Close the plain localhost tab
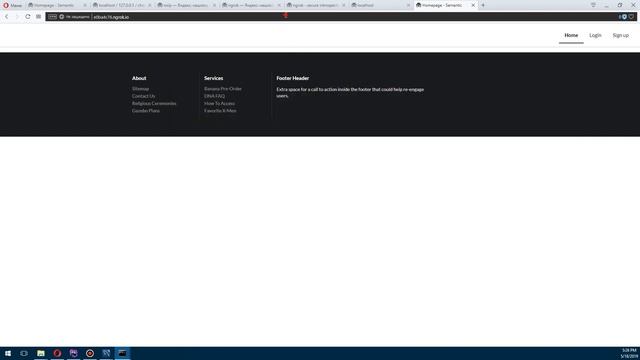Viewport: 640px width, 360px height. pos(408,5)
